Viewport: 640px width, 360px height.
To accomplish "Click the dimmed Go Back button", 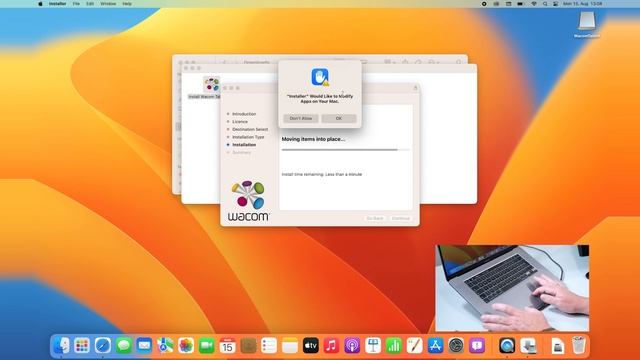I will pos(375,218).
